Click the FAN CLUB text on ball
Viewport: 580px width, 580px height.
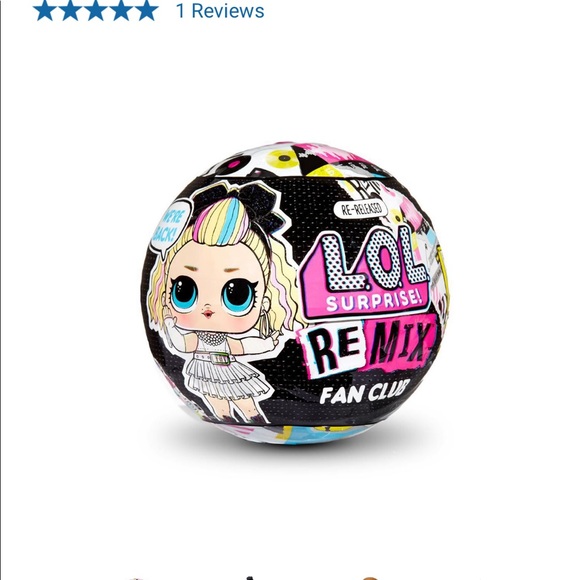click(x=365, y=392)
